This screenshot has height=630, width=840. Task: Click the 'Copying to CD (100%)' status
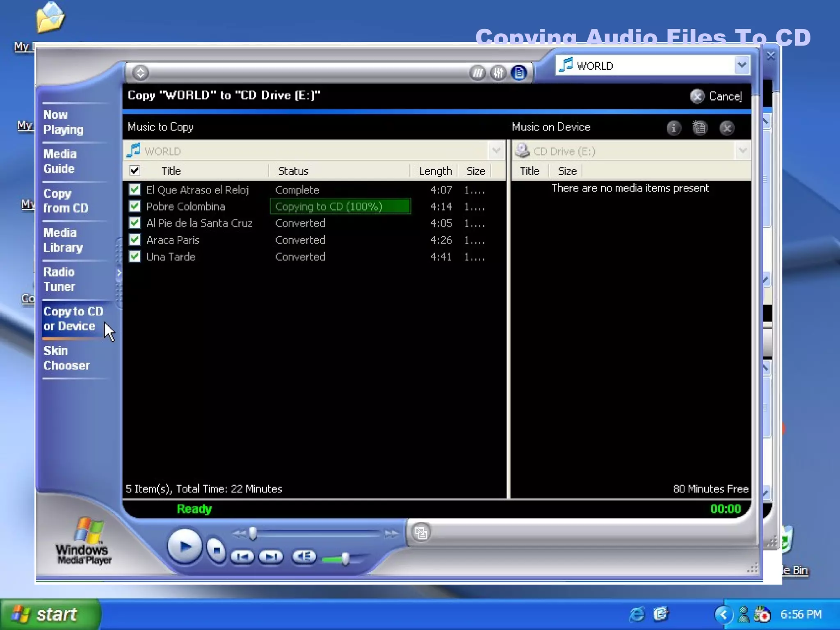click(x=340, y=206)
